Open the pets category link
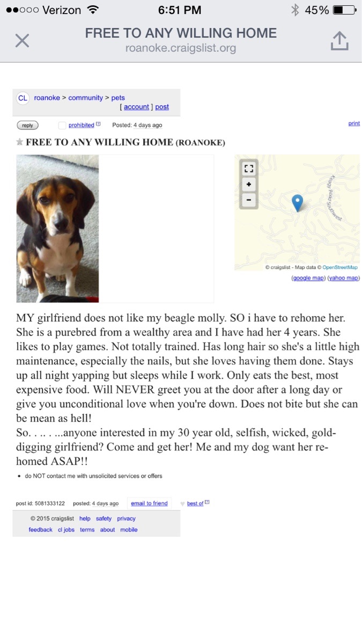The height and width of the screenshot is (644, 362). pyautogui.click(x=119, y=98)
